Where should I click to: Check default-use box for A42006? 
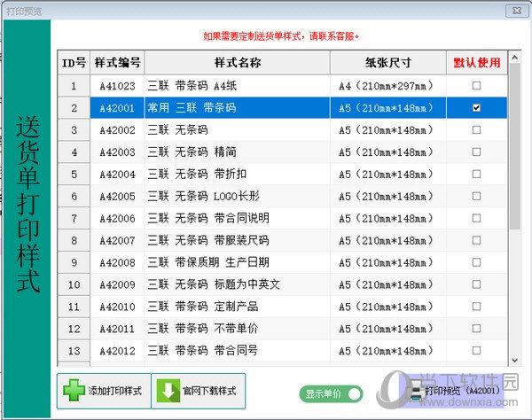[x=476, y=218]
